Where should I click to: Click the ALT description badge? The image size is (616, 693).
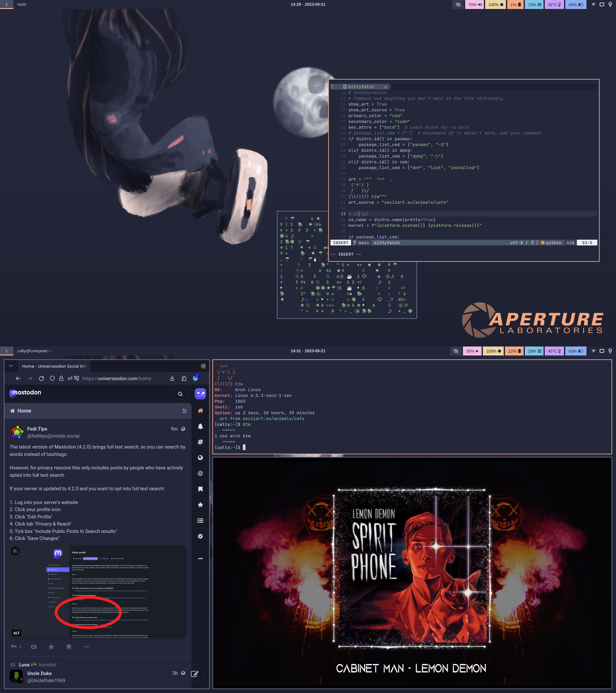(x=16, y=633)
